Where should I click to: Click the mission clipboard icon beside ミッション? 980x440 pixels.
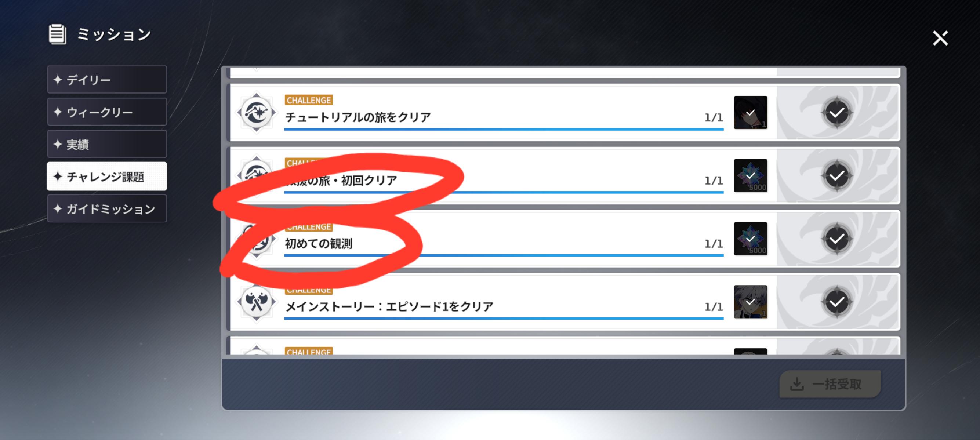[58, 34]
